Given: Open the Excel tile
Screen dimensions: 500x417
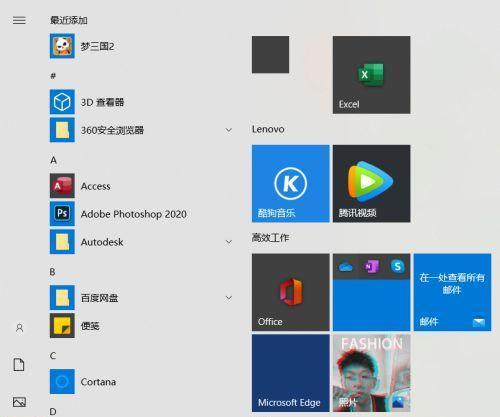Looking at the screenshot, I should click(371, 75).
